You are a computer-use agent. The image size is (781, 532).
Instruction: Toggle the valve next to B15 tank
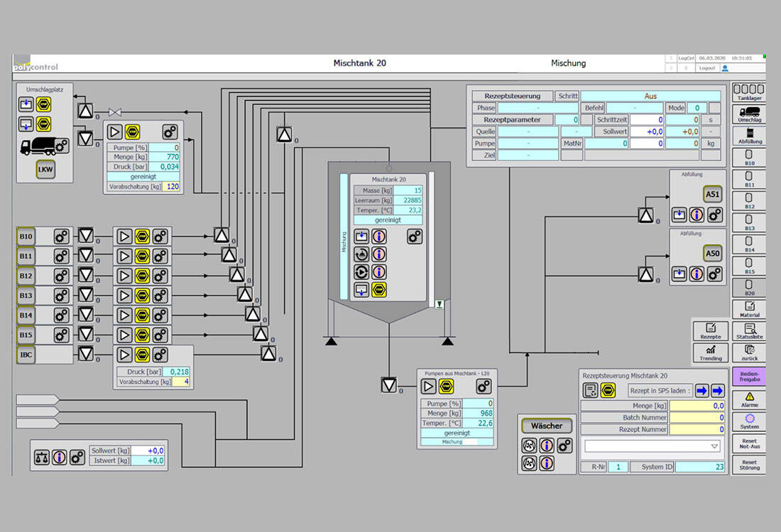[x=86, y=334]
